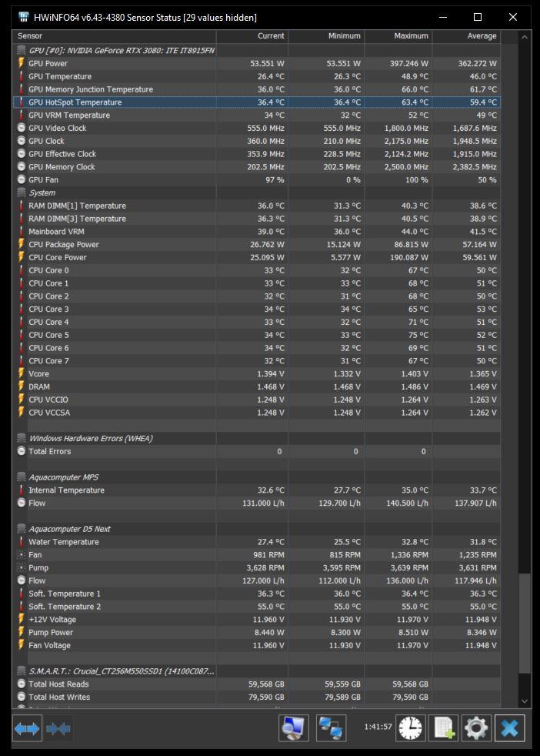Screen dimensions: 540x756
Task: Click the Maximum column header
Action: (x=398, y=35)
